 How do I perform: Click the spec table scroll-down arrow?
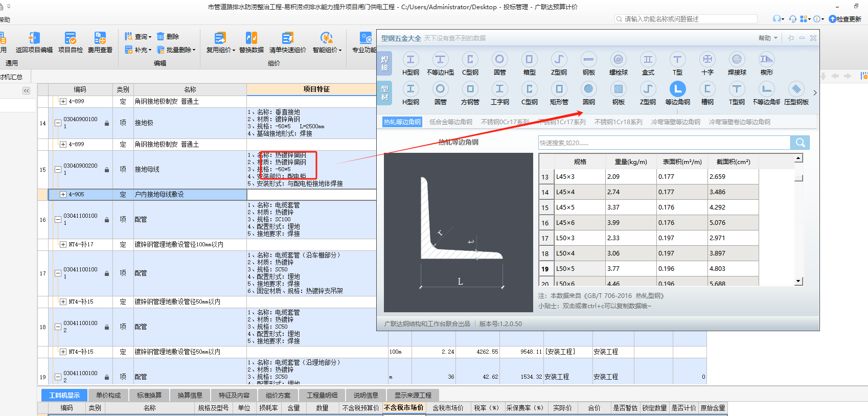(798, 281)
